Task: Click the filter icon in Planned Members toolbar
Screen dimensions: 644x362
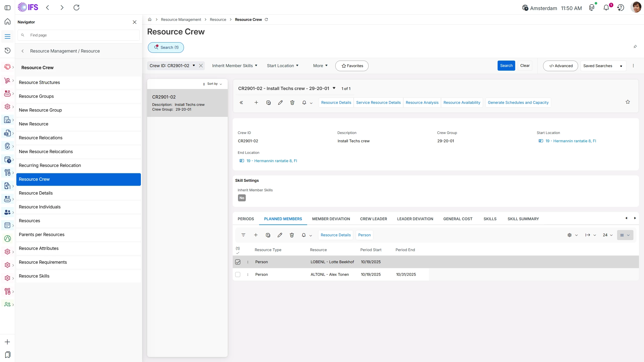Action: 243,235
